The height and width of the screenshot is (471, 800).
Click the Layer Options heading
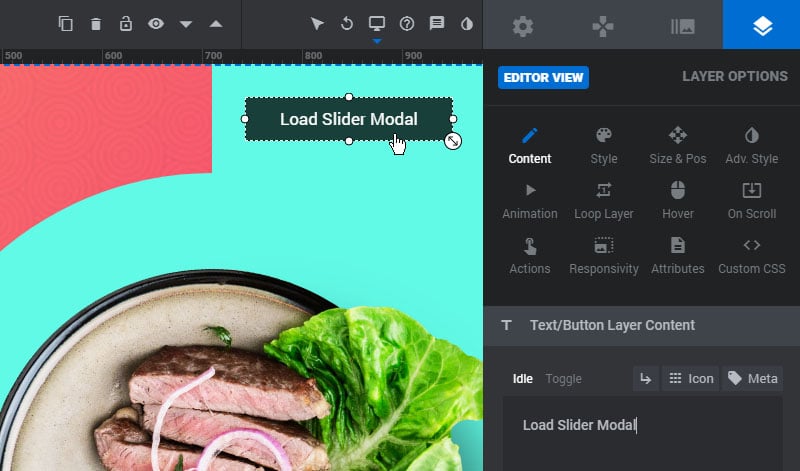pyautogui.click(x=735, y=77)
